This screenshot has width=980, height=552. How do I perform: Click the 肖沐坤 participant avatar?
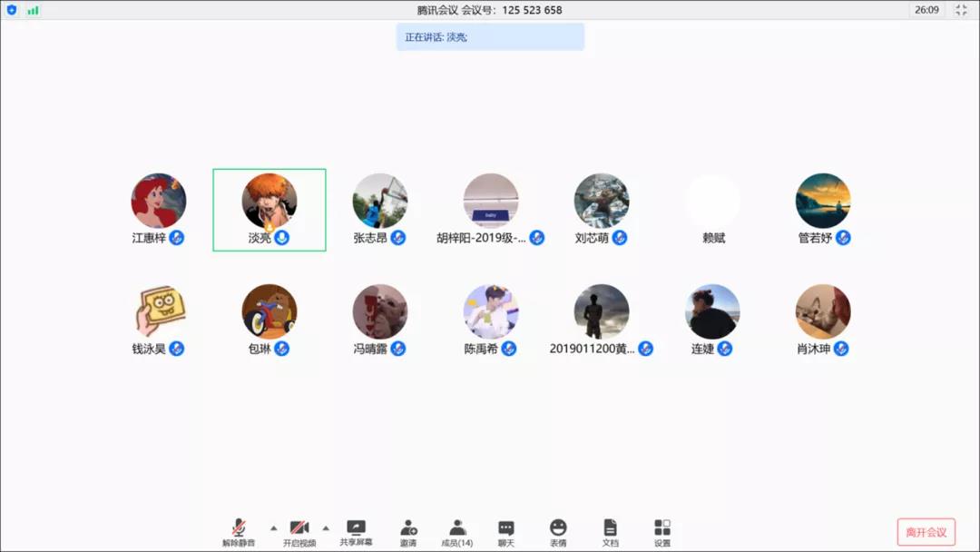(x=823, y=311)
